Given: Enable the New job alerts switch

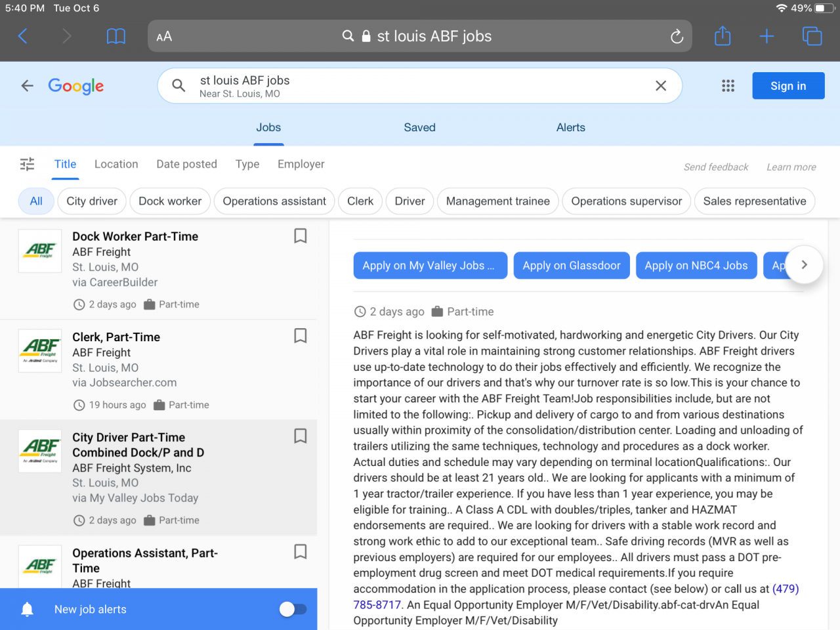Looking at the screenshot, I should (293, 609).
